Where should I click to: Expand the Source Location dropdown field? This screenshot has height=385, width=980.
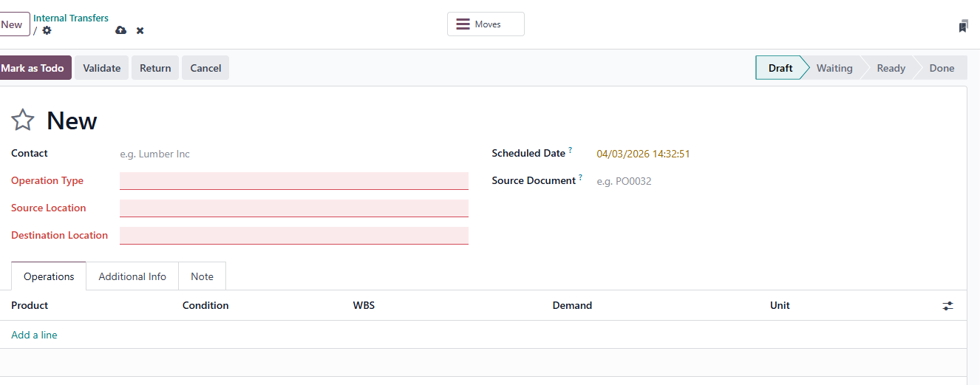[x=294, y=208]
